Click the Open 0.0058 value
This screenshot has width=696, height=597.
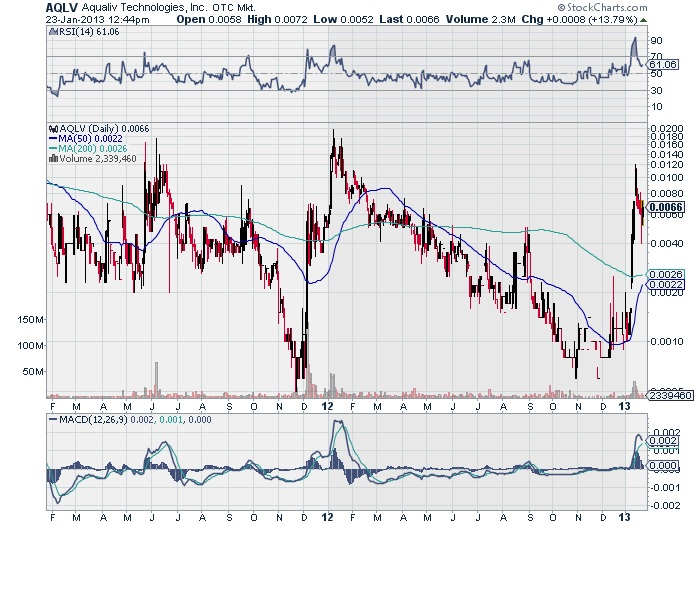pyautogui.click(x=209, y=20)
